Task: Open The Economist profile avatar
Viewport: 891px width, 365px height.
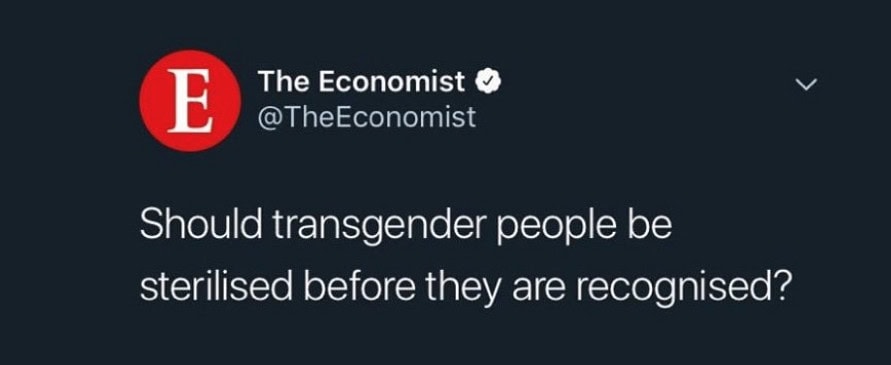Action: point(190,101)
